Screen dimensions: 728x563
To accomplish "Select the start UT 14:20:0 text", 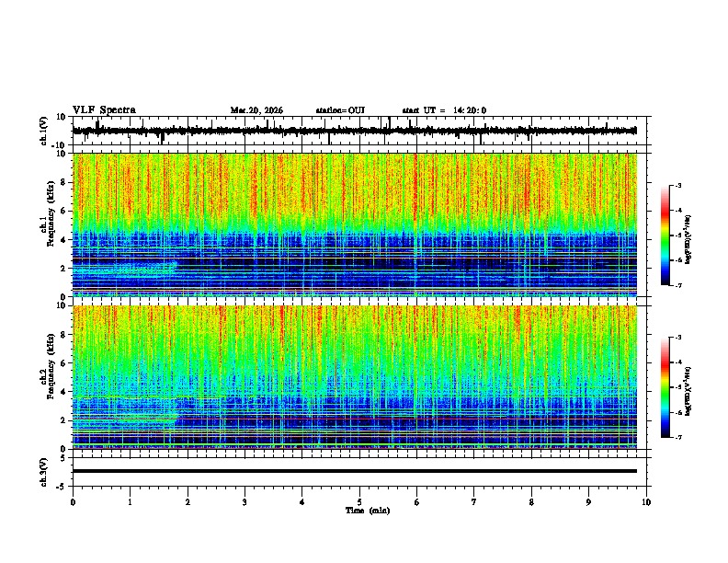I will 444,110.
